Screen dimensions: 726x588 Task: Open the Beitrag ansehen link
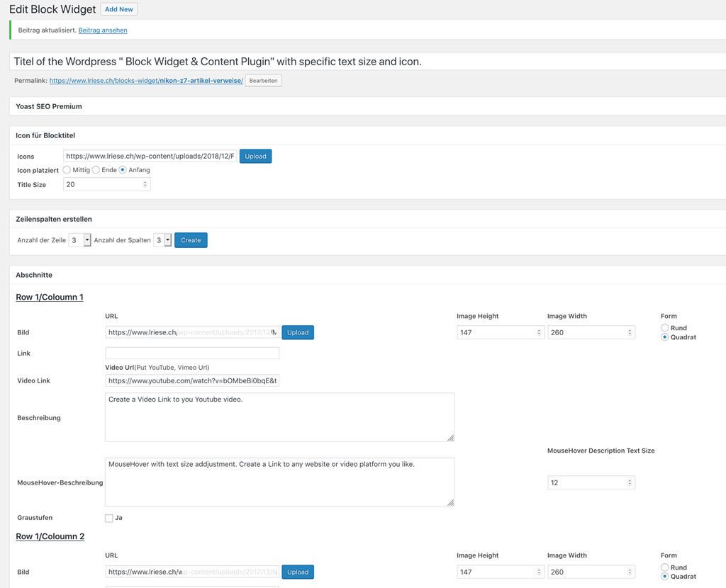pyautogui.click(x=103, y=30)
